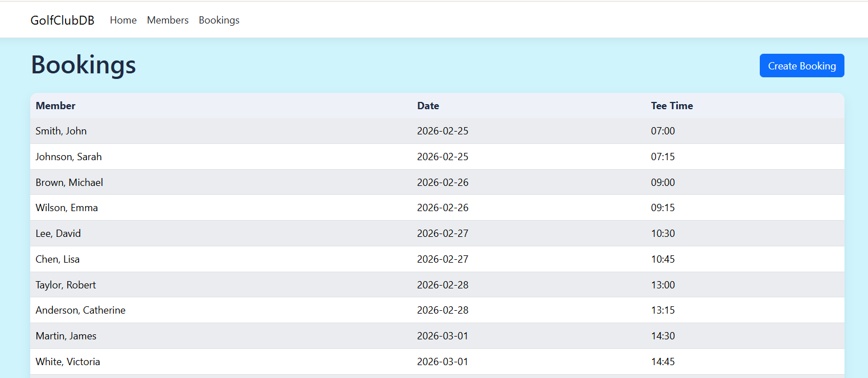Viewport: 868px width, 378px height.
Task: Click the date in Lee, David's row
Action: click(443, 234)
